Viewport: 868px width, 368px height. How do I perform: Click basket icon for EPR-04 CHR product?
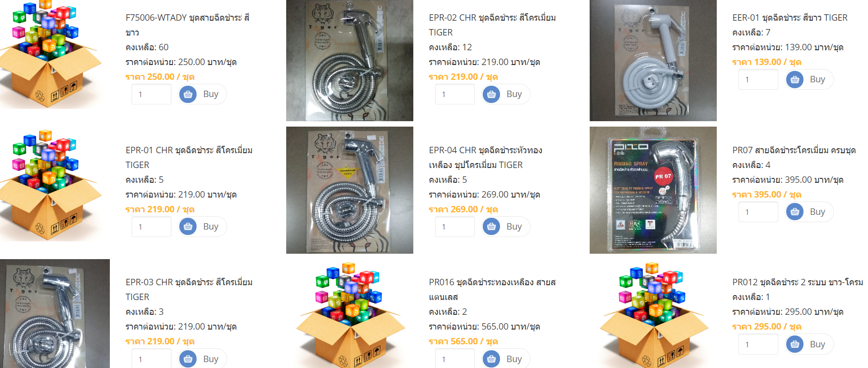click(x=491, y=227)
